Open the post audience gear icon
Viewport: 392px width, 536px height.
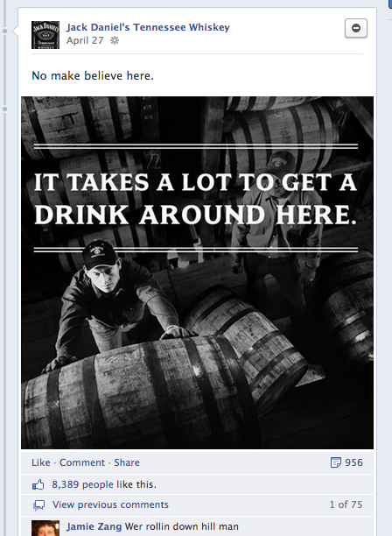coord(115,40)
